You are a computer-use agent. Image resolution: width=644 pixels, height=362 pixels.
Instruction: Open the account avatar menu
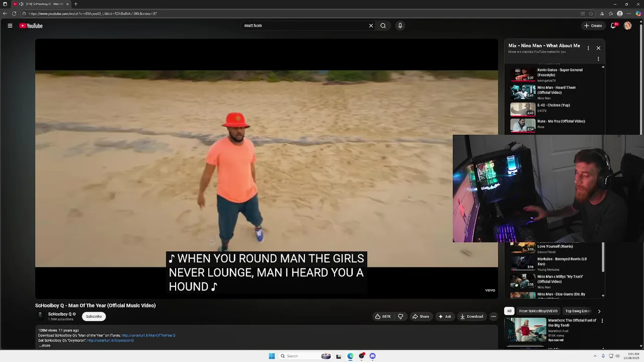[x=627, y=26]
